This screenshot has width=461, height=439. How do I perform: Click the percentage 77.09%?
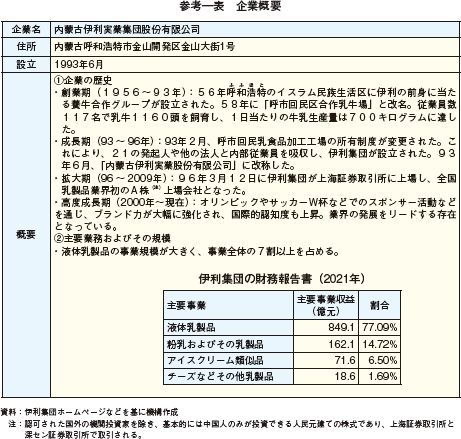380,327
